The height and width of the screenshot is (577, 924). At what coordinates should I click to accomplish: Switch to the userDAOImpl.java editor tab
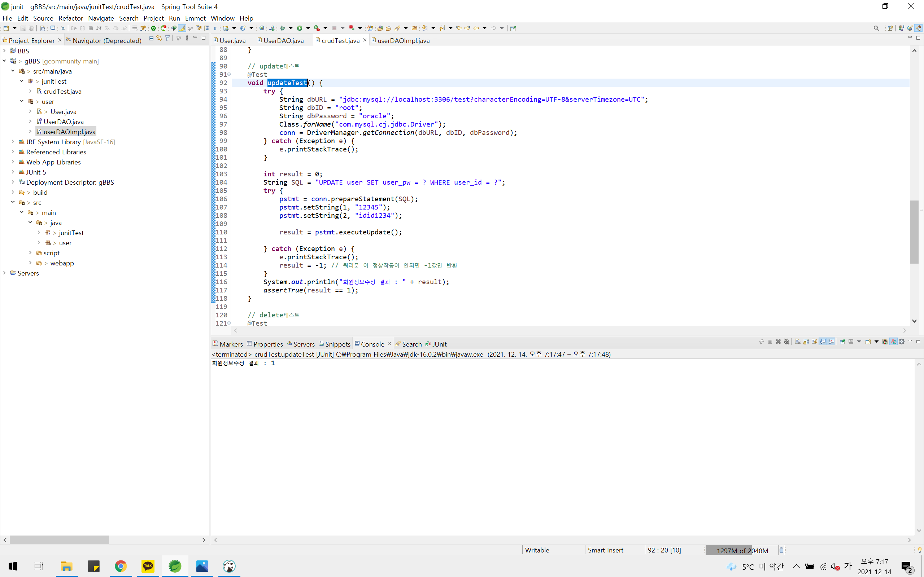pos(403,40)
